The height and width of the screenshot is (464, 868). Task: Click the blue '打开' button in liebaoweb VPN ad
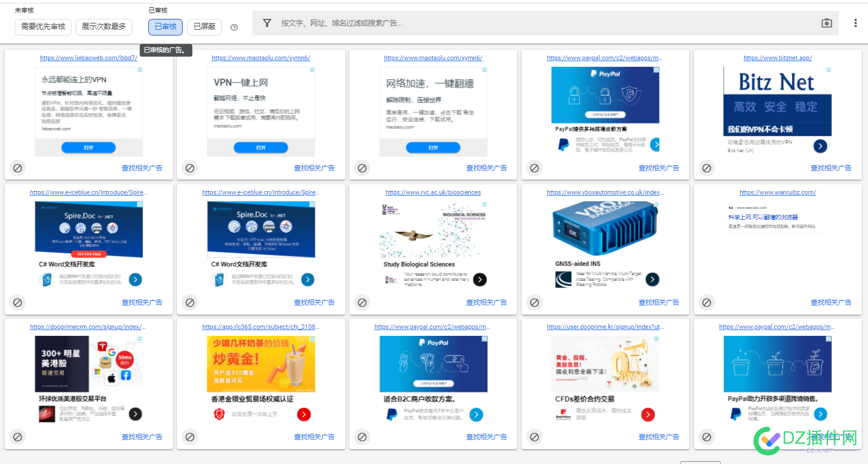[x=89, y=148]
